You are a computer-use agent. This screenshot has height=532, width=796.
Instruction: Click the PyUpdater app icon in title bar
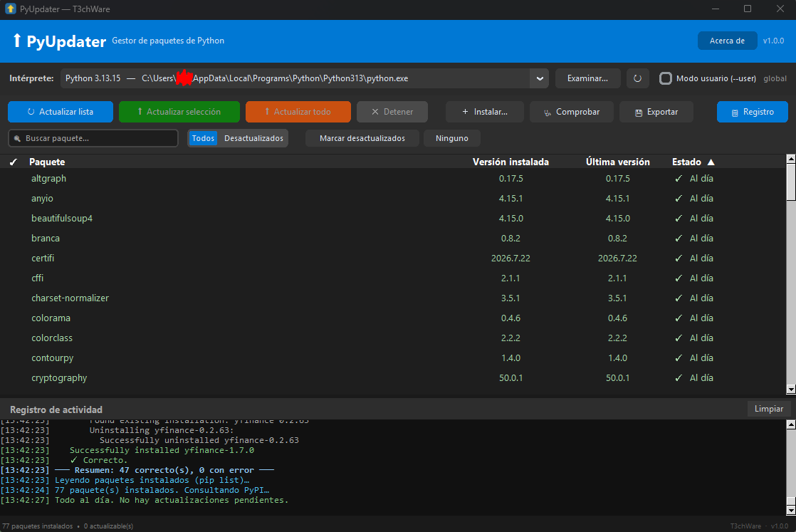pos(10,9)
